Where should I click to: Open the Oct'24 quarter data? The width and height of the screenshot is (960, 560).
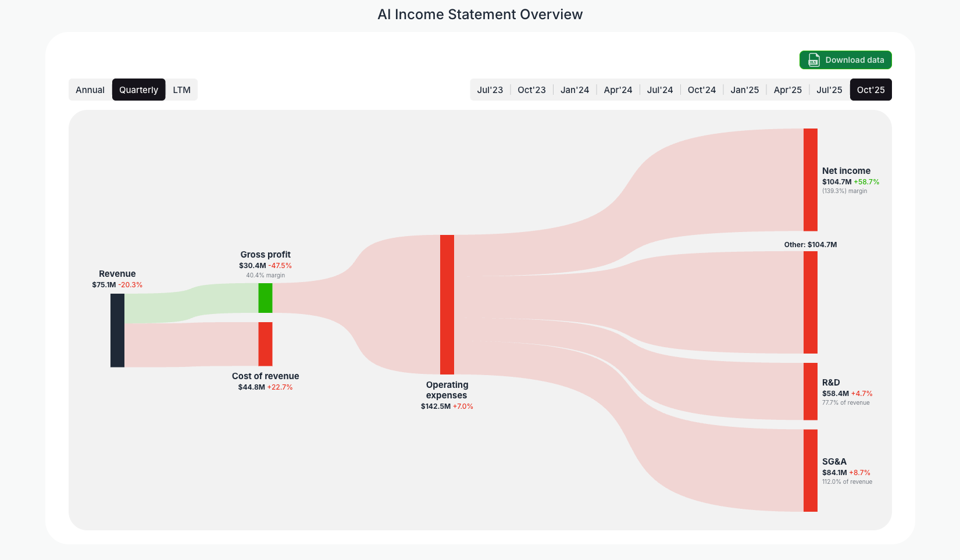coord(701,90)
